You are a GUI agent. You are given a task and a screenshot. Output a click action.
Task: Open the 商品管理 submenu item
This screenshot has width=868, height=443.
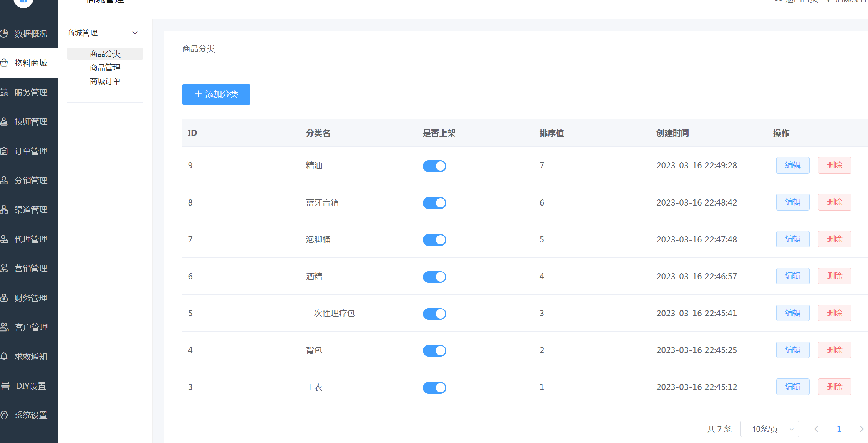tap(105, 68)
